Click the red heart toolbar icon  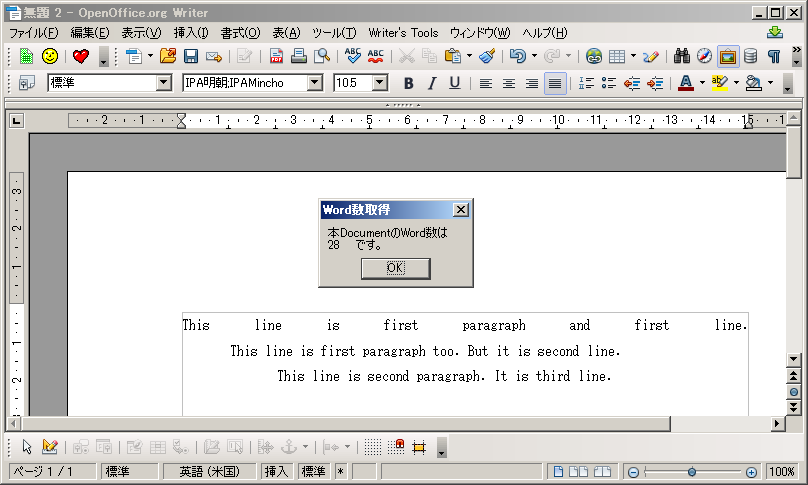(80, 56)
